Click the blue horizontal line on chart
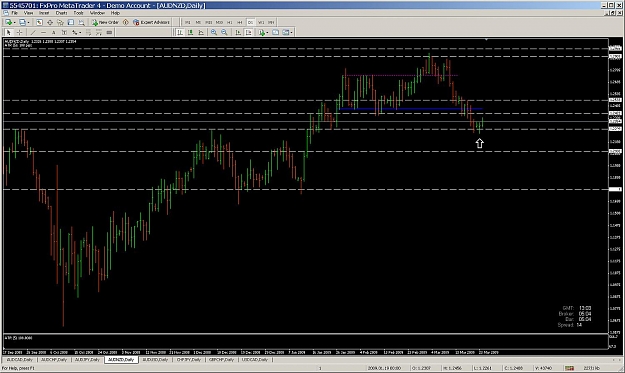Image resolution: width=625 pixels, height=373 pixels. pyautogui.click(x=411, y=108)
